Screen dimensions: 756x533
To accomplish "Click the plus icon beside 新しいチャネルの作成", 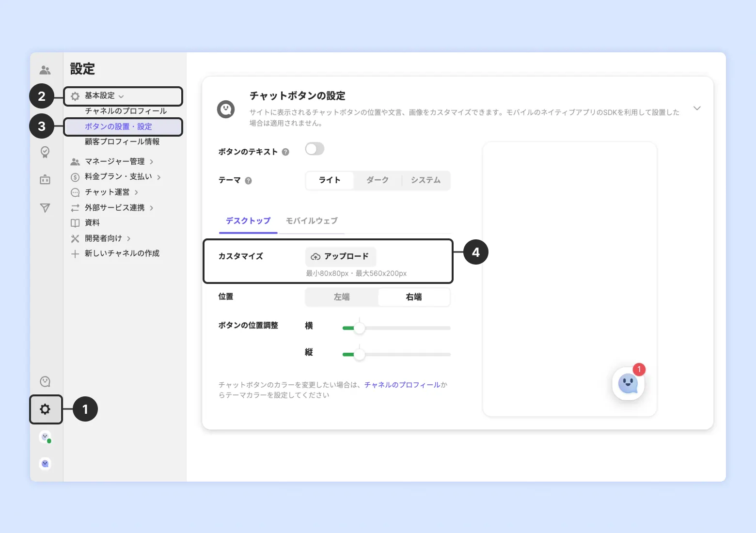I will pos(75,254).
